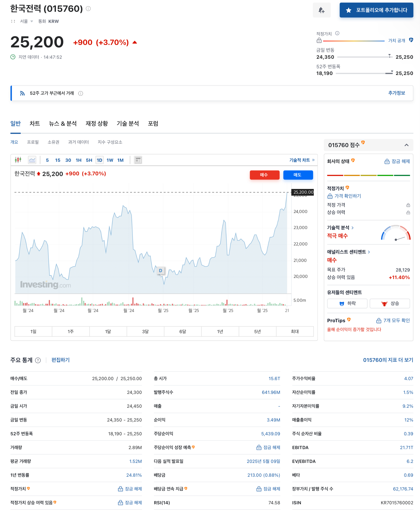The image size is (420, 515).
Task: Open the 지수 구성요소 sub-tab
Action: (110, 142)
